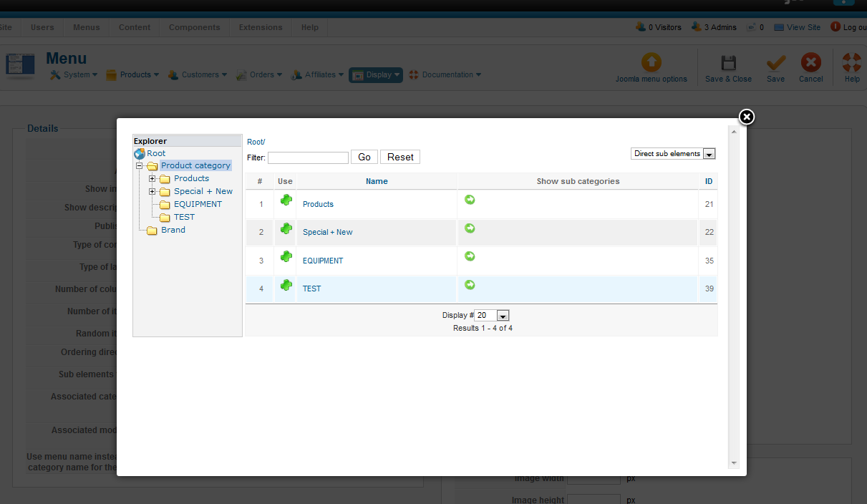Close the category explorer popup
The width and height of the screenshot is (867, 504).
click(746, 117)
